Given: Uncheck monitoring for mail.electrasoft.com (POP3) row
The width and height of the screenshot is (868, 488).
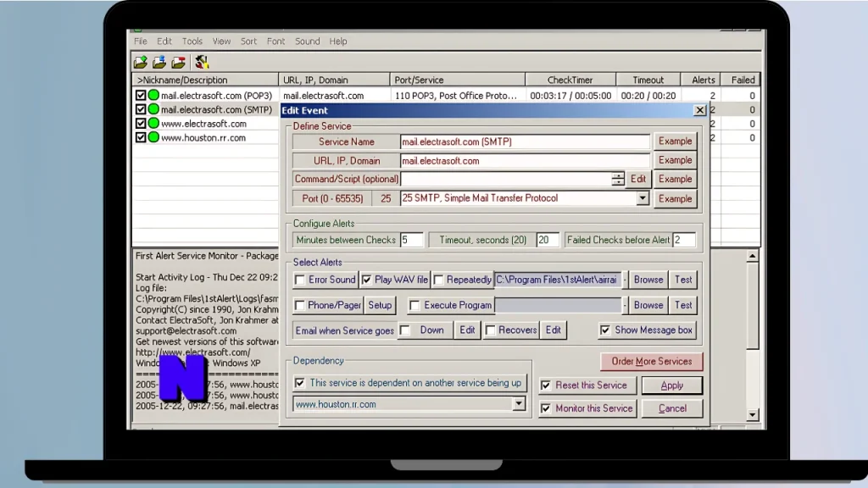Looking at the screenshot, I should click(141, 95).
